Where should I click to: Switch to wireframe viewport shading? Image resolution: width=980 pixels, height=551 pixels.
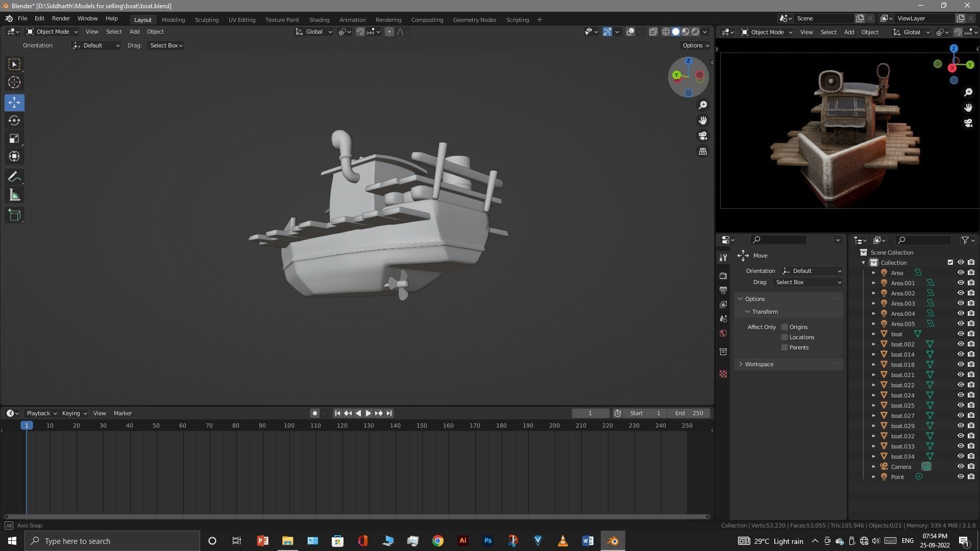pyautogui.click(x=666, y=32)
